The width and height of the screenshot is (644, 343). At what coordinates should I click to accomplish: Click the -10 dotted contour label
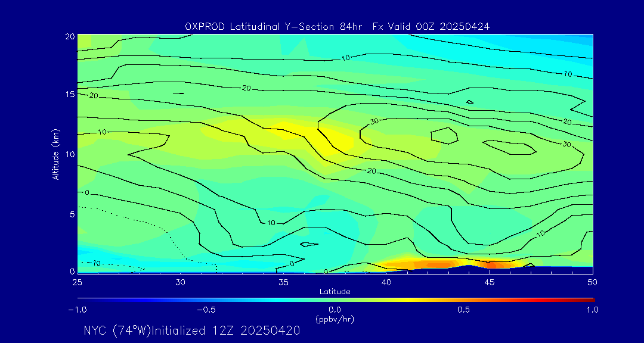pos(95,263)
